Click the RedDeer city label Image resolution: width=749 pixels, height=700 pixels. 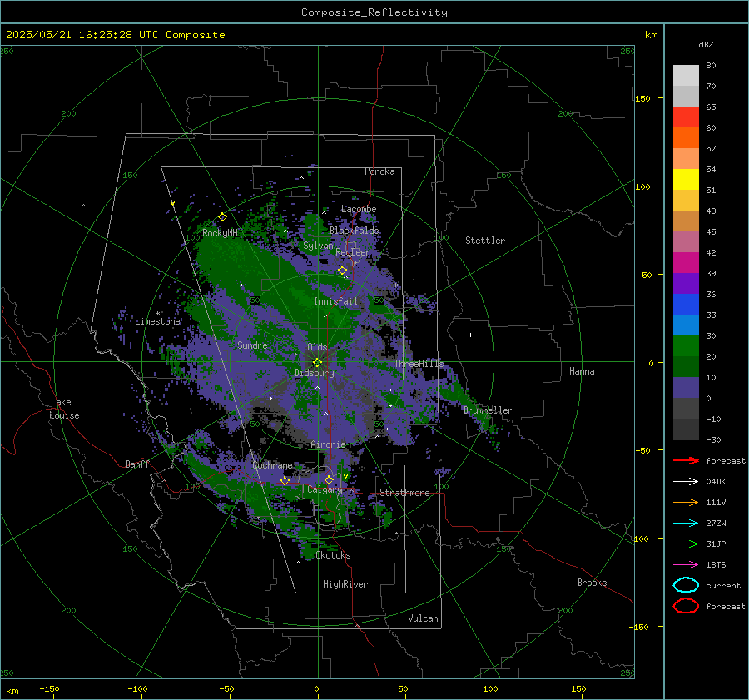tap(353, 252)
